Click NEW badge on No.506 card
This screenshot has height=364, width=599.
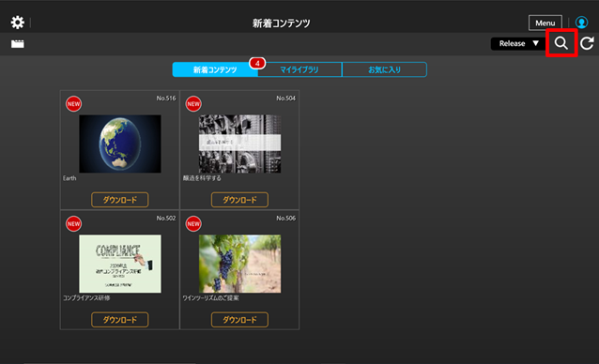tap(193, 223)
